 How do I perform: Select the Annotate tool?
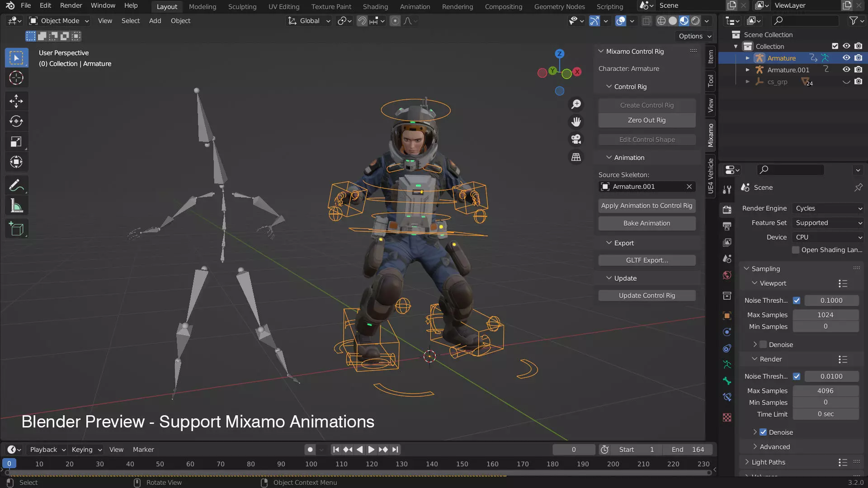click(16, 185)
